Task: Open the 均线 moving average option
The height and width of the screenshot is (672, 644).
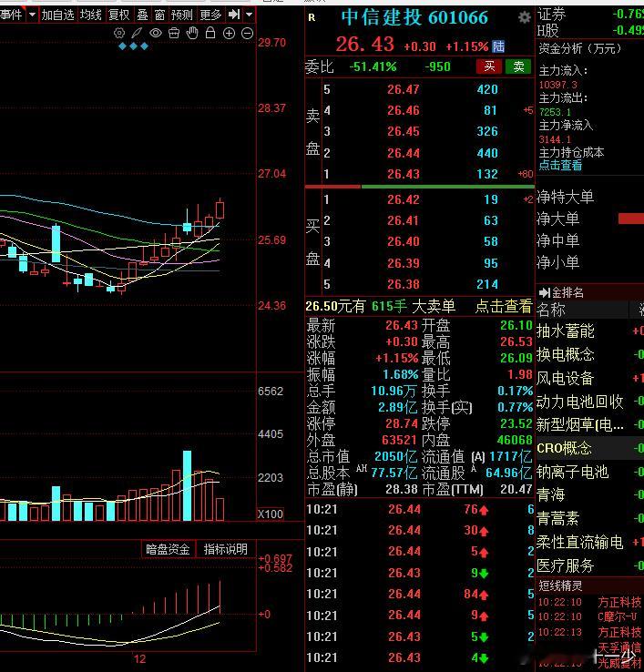Action: [x=91, y=15]
